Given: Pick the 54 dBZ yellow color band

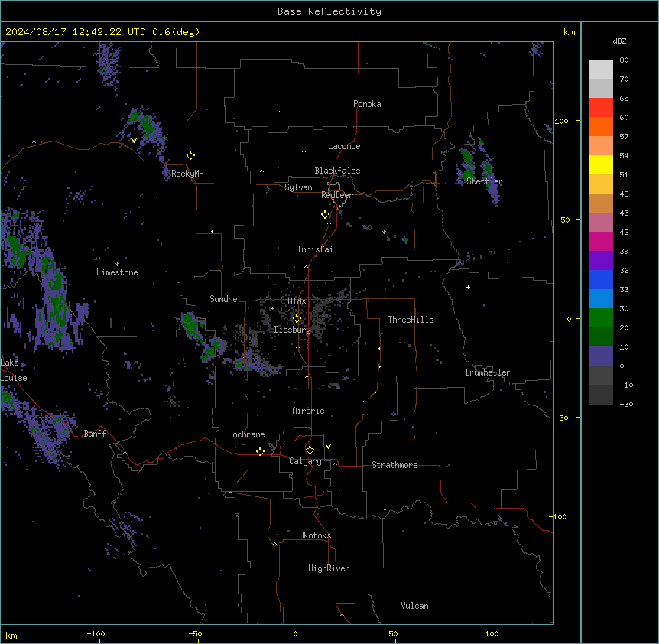Looking at the screenshot, I should [601, 164].
